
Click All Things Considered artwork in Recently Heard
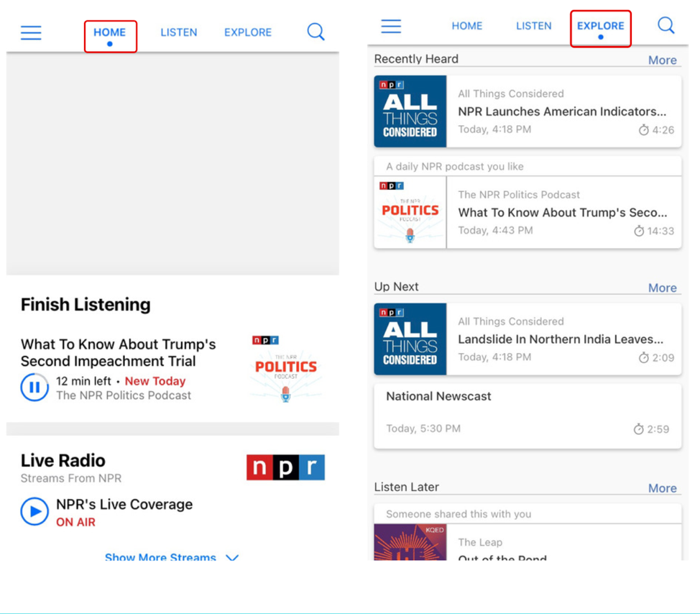410,111
